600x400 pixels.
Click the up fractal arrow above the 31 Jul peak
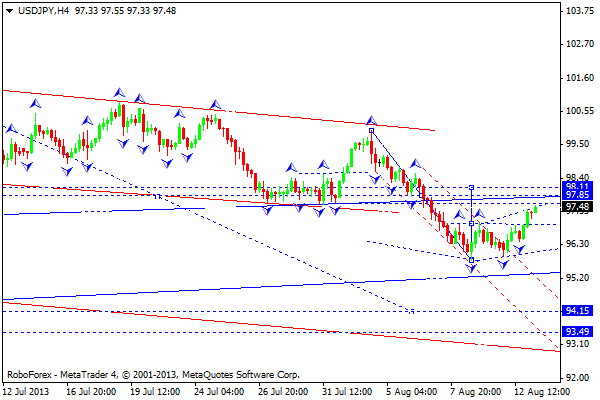[370, 121]
